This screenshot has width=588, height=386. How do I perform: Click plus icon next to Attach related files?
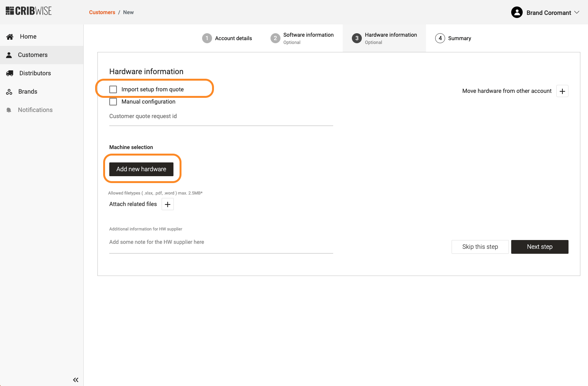pyautogui.click(x=167, y=204)
